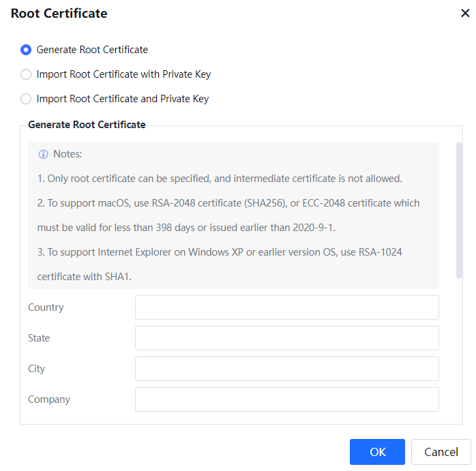Select the Company text field
The width and height of the screenshot is (476, 471).
point(286,399)
